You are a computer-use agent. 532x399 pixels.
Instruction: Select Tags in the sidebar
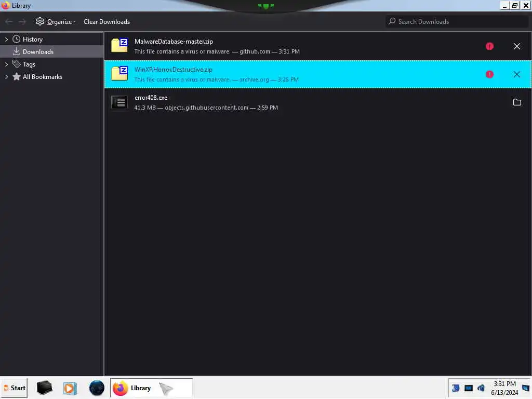(x=29, y=64)
